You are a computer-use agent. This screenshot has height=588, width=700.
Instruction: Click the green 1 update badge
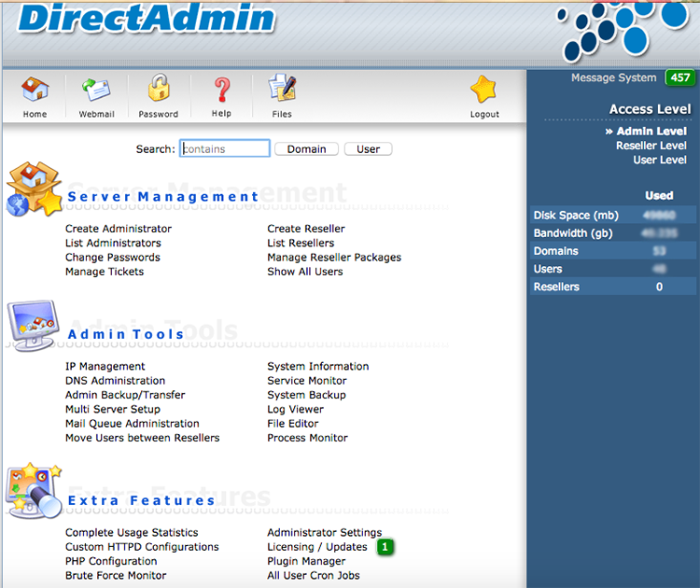point(385,547)
